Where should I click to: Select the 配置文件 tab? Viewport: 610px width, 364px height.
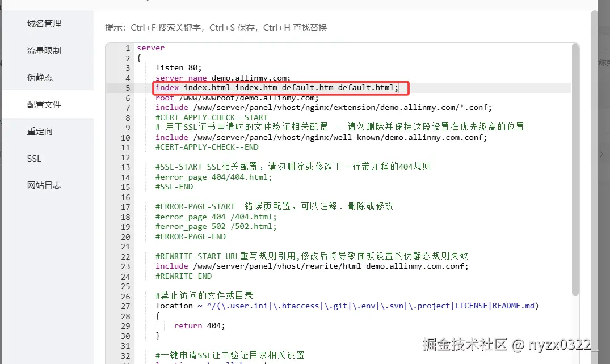44,105
